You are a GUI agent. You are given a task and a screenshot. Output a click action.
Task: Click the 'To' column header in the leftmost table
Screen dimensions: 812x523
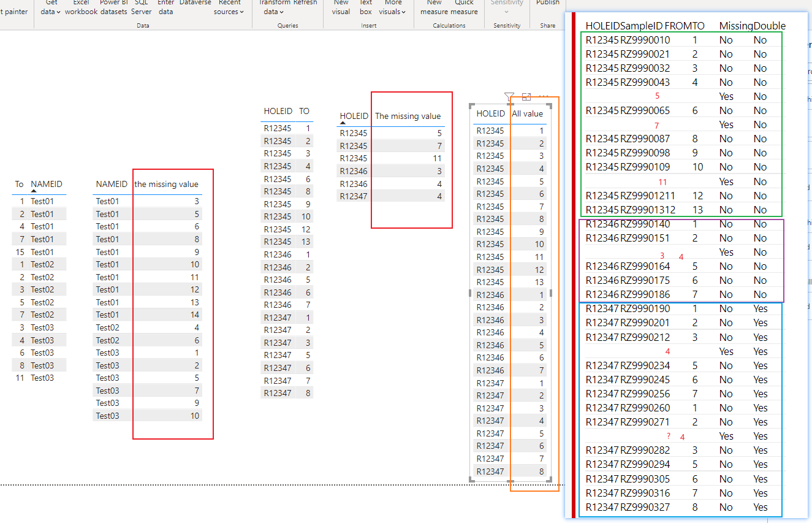point(19,184)
